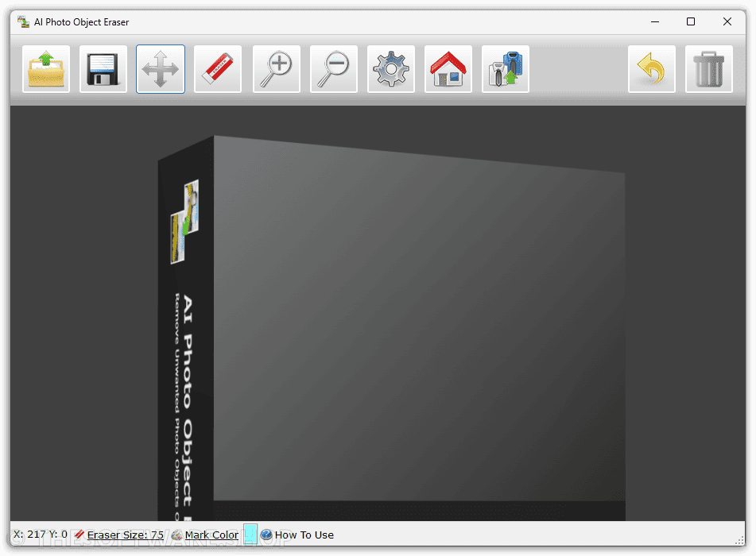756x556 pixels.
Task: Click the product box image on canvas
Action: (x=391, y=327)
